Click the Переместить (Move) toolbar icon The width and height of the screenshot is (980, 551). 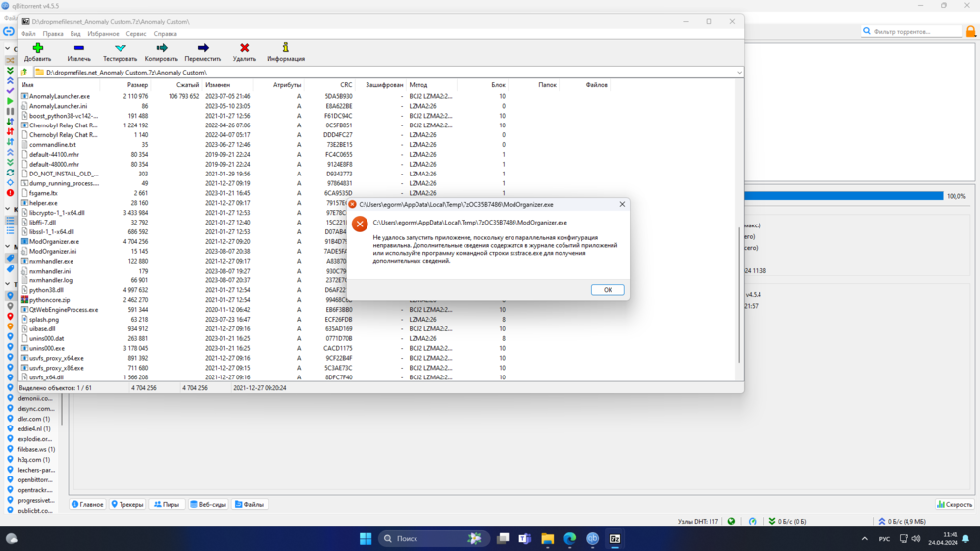point(203,48)
